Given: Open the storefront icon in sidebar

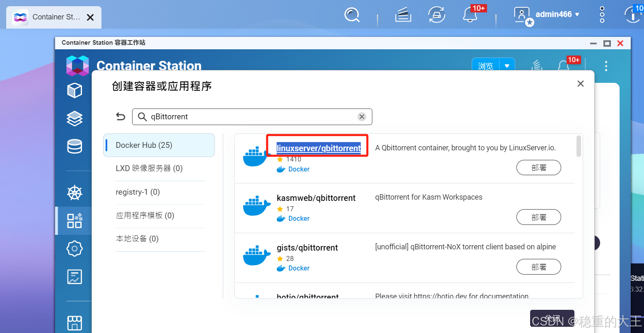Looking at the screenshot, I should point(75,323).
